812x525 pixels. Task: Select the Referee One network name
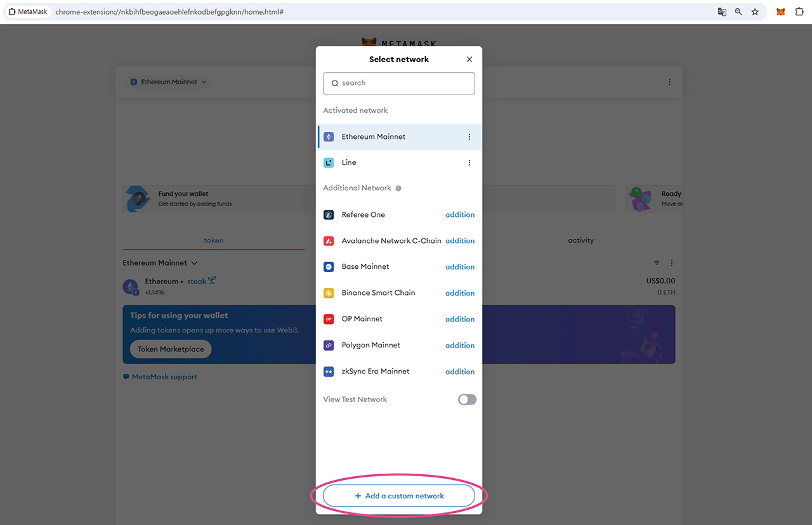pyautogui.click(x=363, y=215)
